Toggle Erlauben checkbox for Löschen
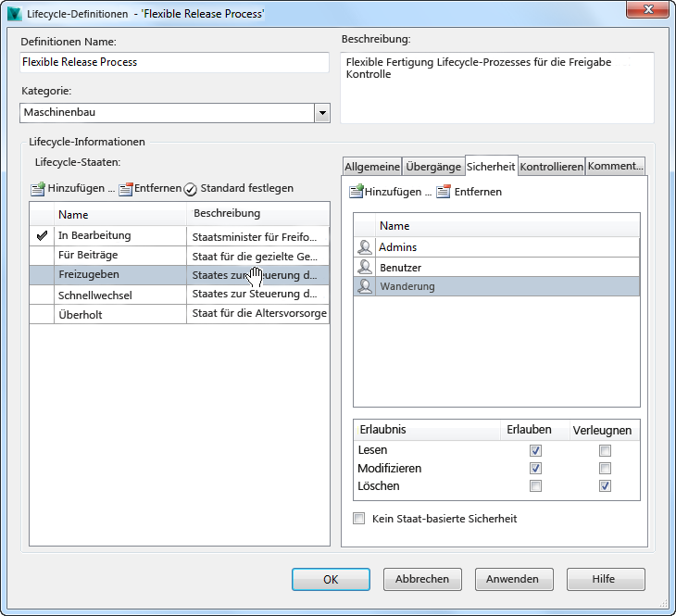Screen dimensions: 676x616 (535, 485)
